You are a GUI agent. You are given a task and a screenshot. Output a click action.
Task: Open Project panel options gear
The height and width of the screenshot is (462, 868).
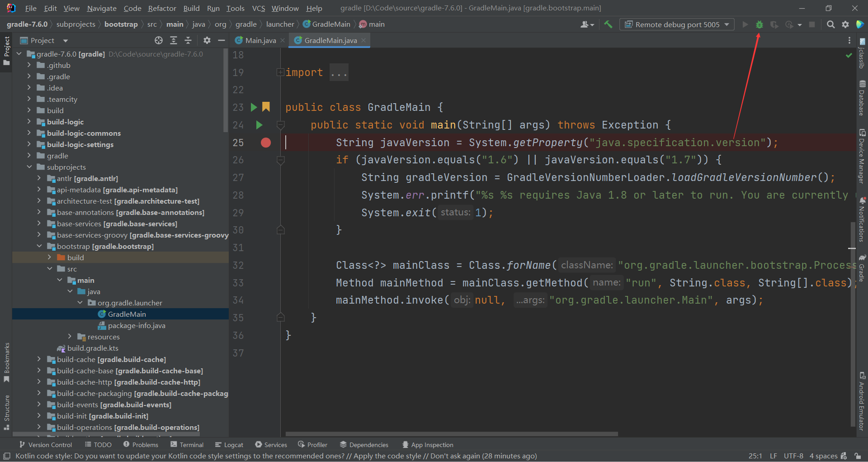point(207,40)
